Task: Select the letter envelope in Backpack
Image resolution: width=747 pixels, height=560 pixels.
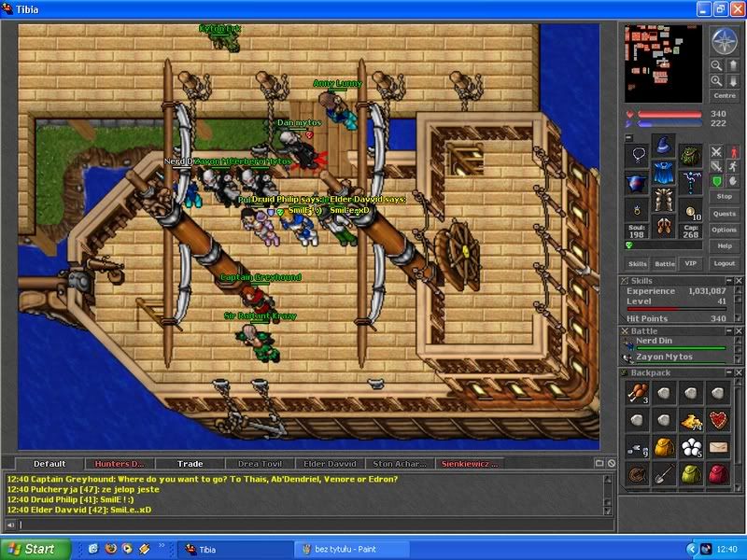Action: [x=718, y=447]
